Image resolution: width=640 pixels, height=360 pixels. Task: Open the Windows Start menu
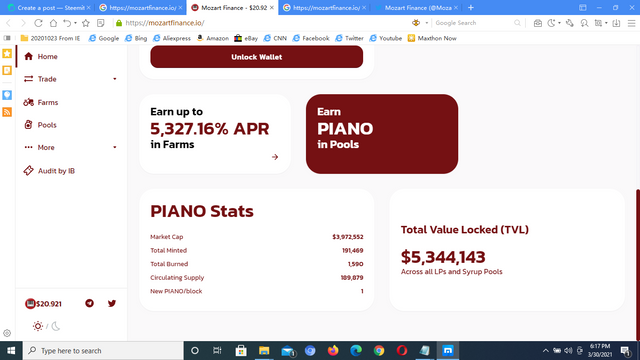click(11, 351)
